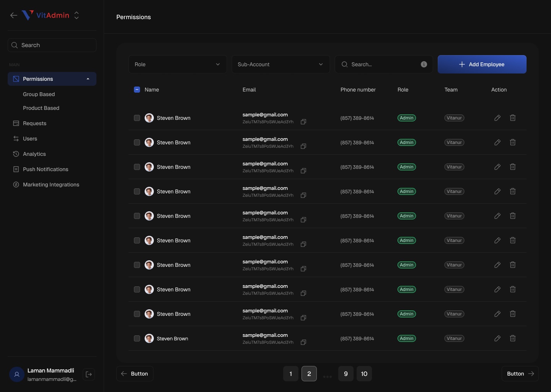Delete the employee in the second row
The height and width of the screenshot is (392, 551).
513,142
